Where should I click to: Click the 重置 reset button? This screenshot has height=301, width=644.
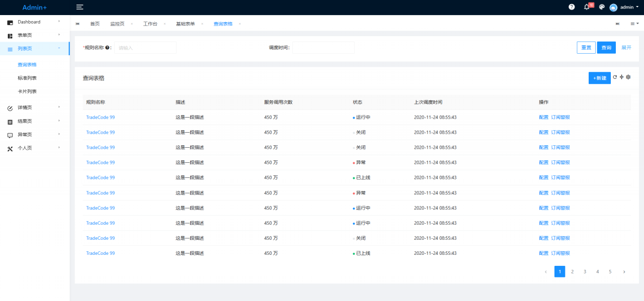tap(586, 48)
